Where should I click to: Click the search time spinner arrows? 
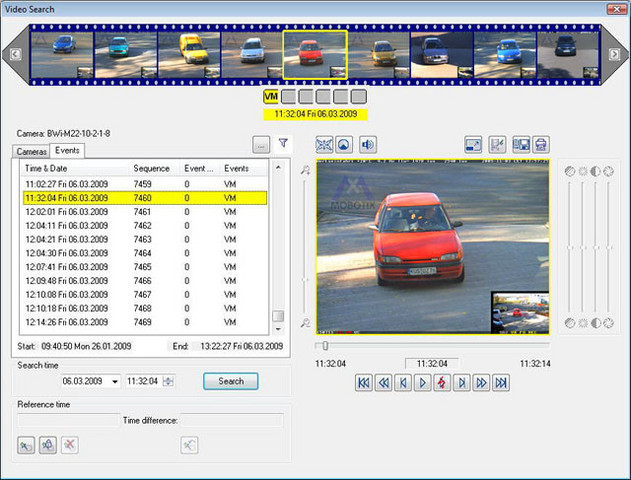[168, 381]
